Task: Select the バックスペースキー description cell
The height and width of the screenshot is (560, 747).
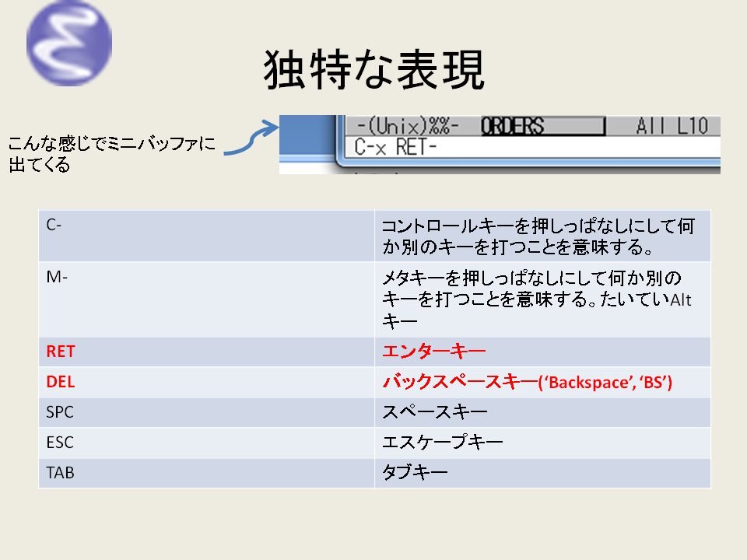Action: tap(542, 383)
